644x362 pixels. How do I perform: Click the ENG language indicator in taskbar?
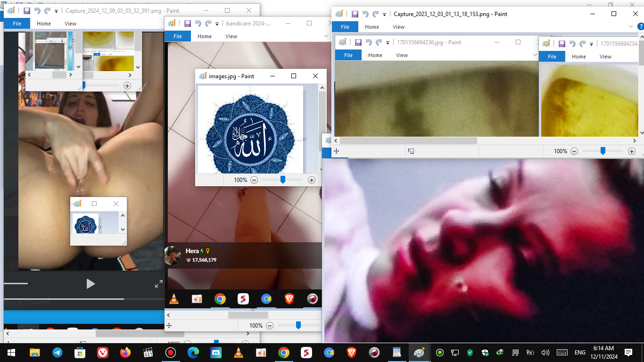coord(579,353)
